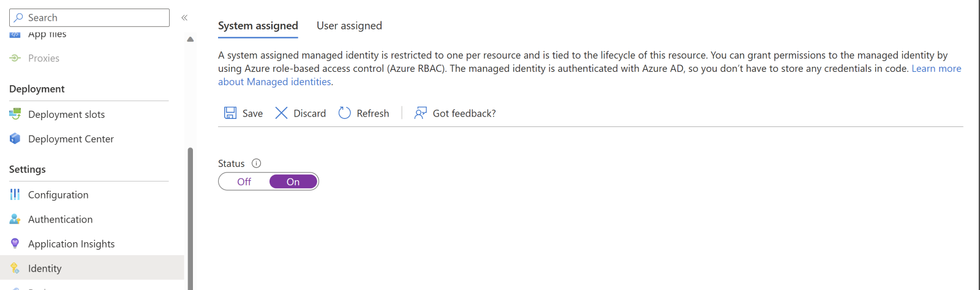Open Application Insights in sidebar
980x290 pixels.
[x=71, y=244]
